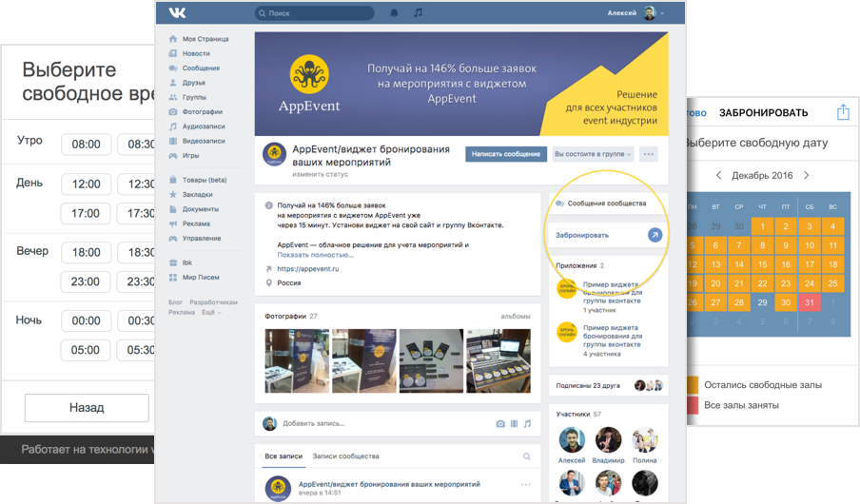This screenshot has height=504, width=860.
Task: Expand description with "Показать полностью…"
Action: pos(316,255)
